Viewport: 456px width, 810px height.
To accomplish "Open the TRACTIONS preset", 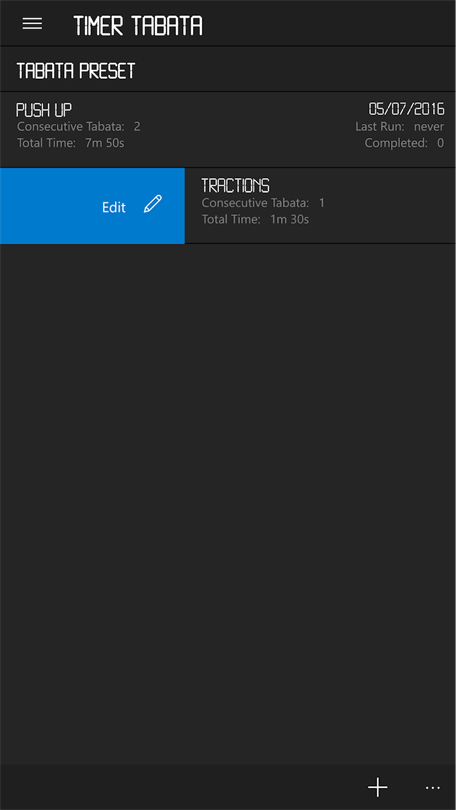I will click(320, 206).
